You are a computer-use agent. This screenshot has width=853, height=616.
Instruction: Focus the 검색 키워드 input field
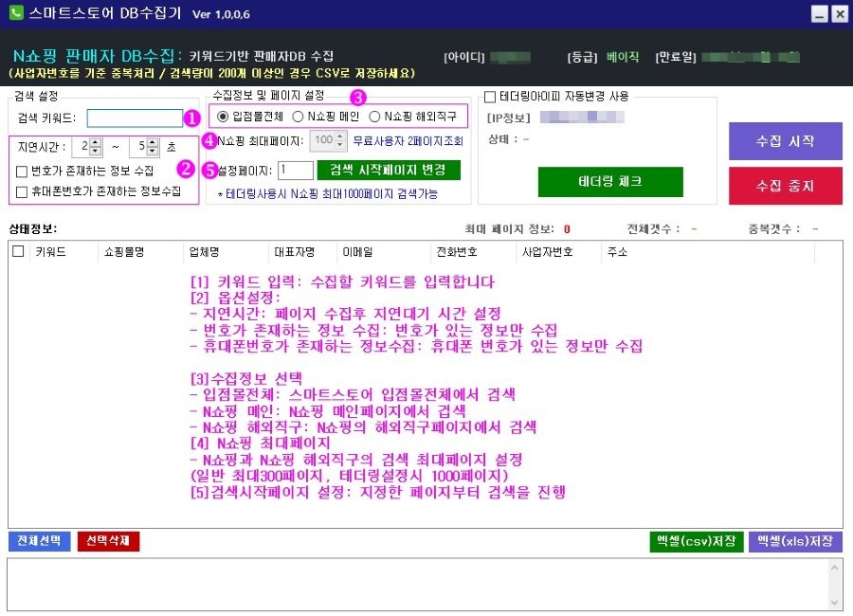tap(135, 118)
